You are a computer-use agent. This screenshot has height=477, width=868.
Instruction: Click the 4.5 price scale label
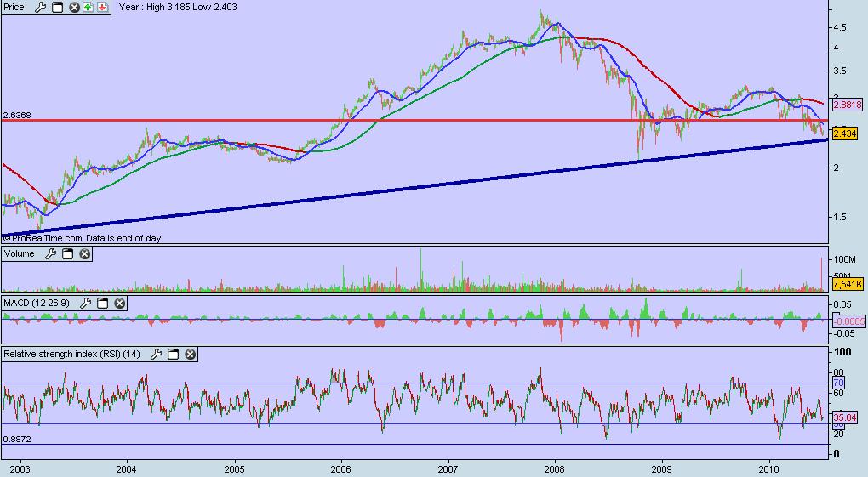click(839, 27)
